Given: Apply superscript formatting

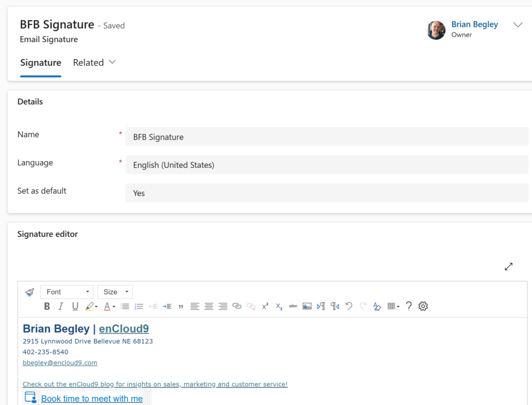Looking at the screenshot, I should (265, 306).
